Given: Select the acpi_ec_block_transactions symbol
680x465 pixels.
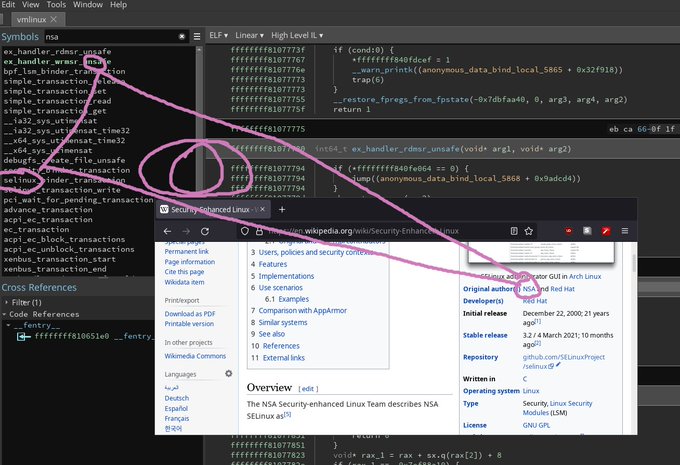Looking at the screenshot, I should pos(64,239).
